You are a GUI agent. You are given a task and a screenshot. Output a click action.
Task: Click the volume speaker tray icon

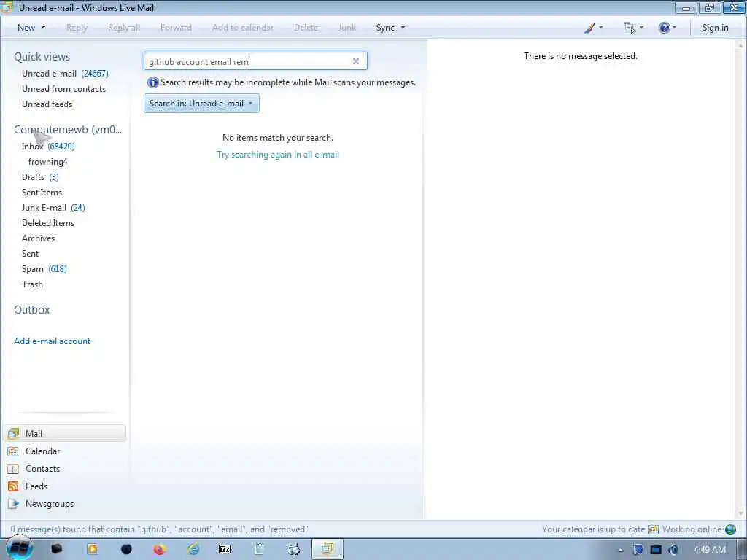(x=673, y=550)
